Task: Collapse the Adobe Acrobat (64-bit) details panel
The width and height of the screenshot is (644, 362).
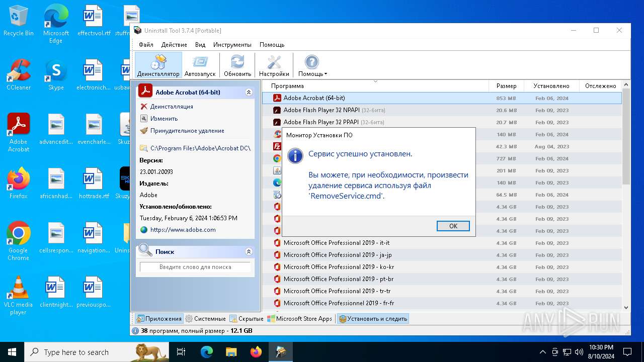Action: (249, 93)
